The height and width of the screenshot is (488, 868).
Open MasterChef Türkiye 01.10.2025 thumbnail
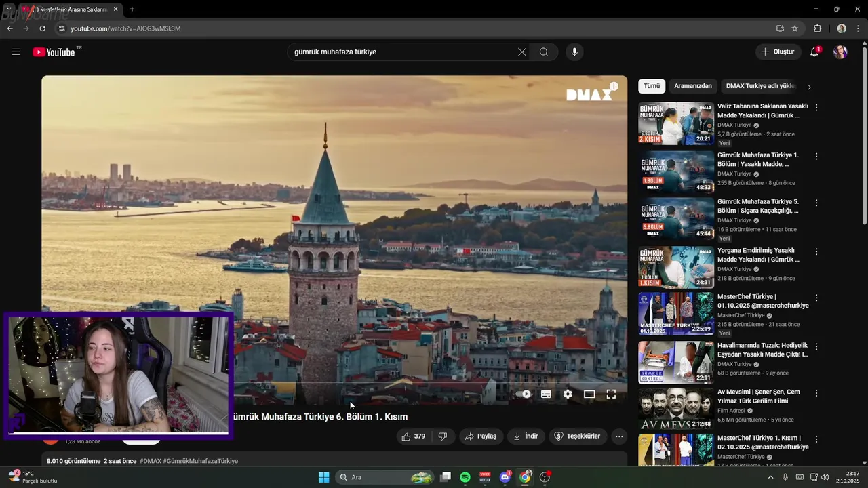click(x=676, y=313)
